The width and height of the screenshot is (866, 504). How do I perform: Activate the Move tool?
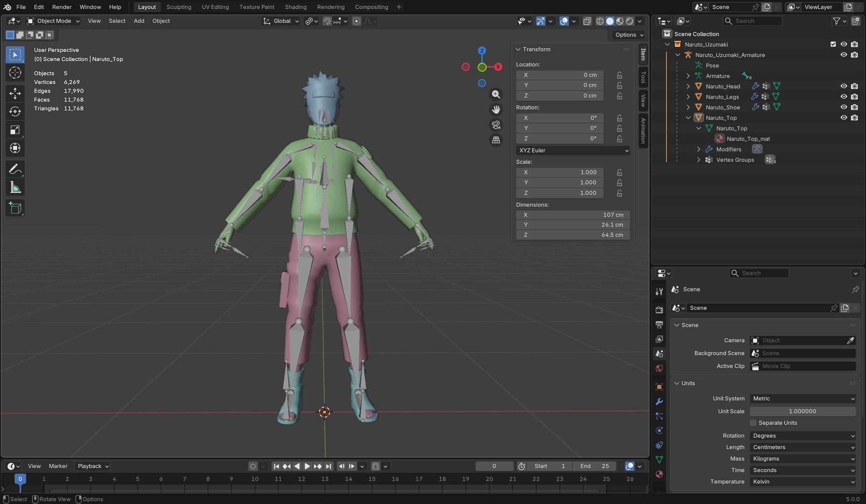click(15, 93)
